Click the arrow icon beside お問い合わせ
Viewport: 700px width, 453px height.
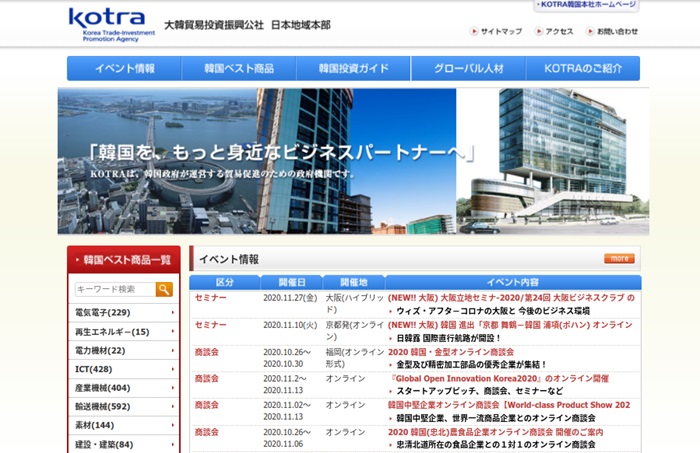[x=590, y=31]
